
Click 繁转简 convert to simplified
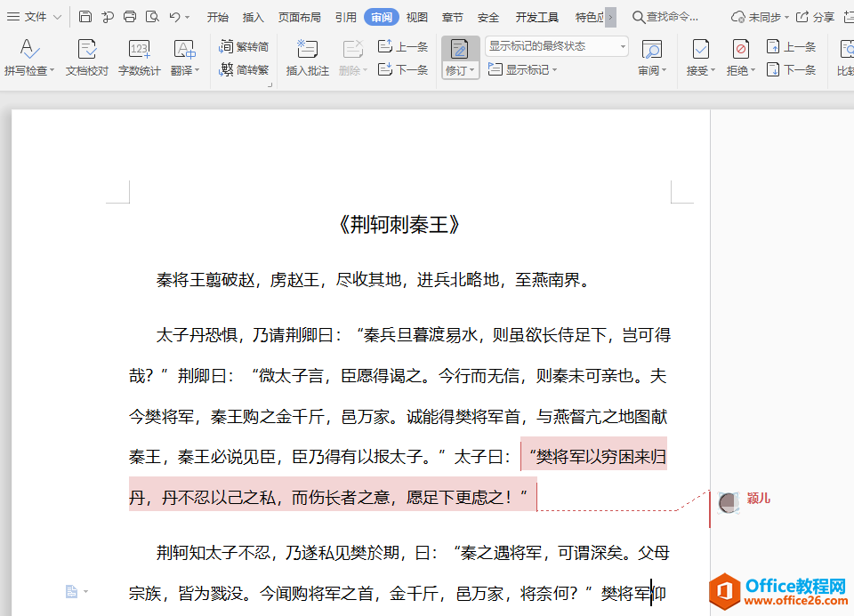click(244, 47)
